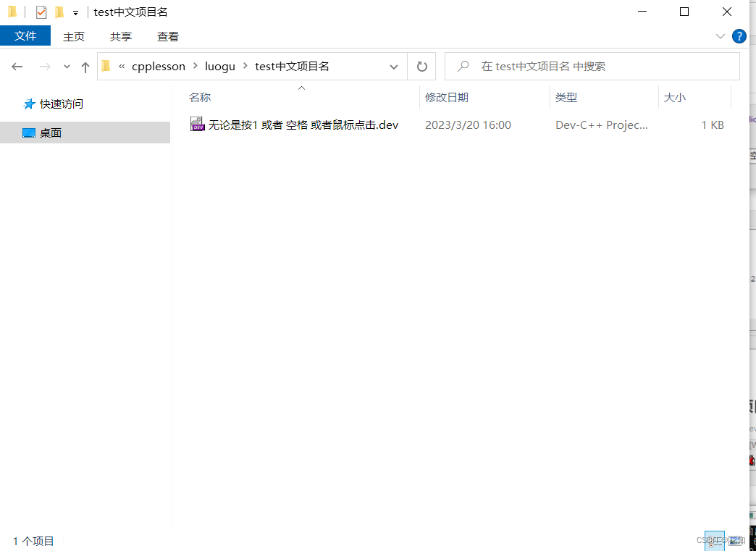
Task: Open Customize Quick Access Toolbar dropdown
Action: (x=76, y=13)
